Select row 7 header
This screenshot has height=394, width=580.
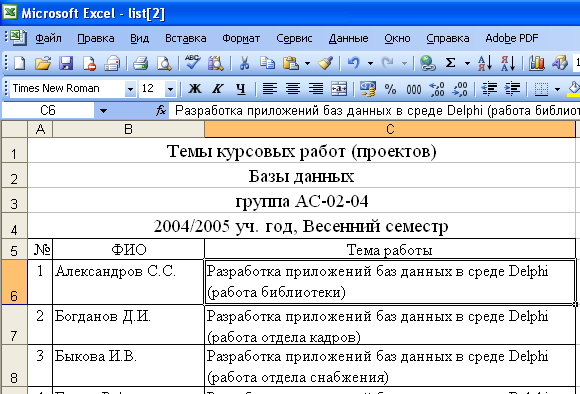tap(14, 324)
